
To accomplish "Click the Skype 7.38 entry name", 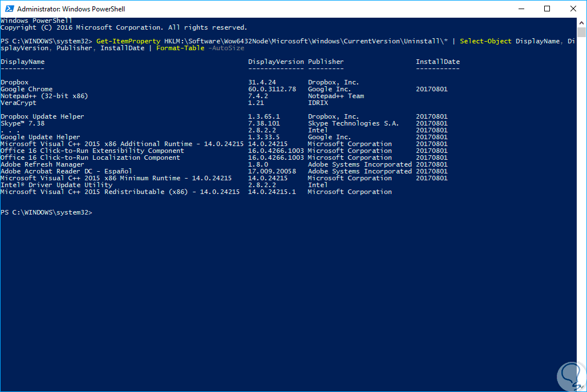I will pos(22,123).
